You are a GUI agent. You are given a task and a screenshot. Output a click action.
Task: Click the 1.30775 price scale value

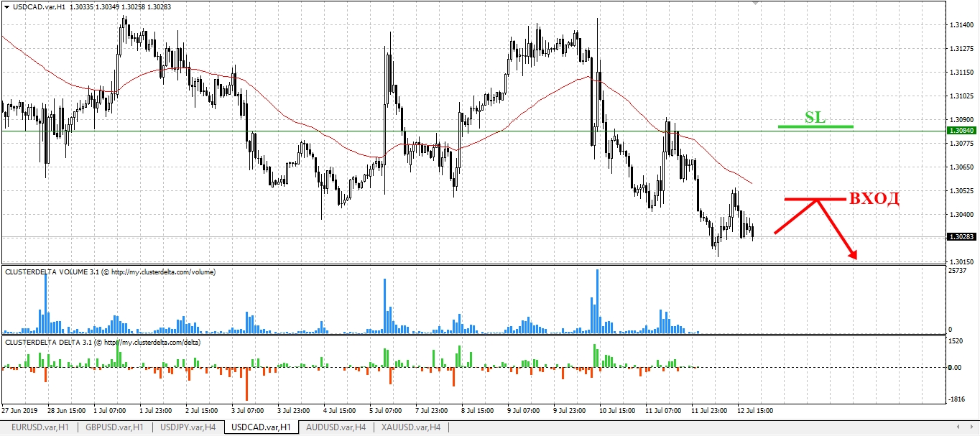click(961, 144)
